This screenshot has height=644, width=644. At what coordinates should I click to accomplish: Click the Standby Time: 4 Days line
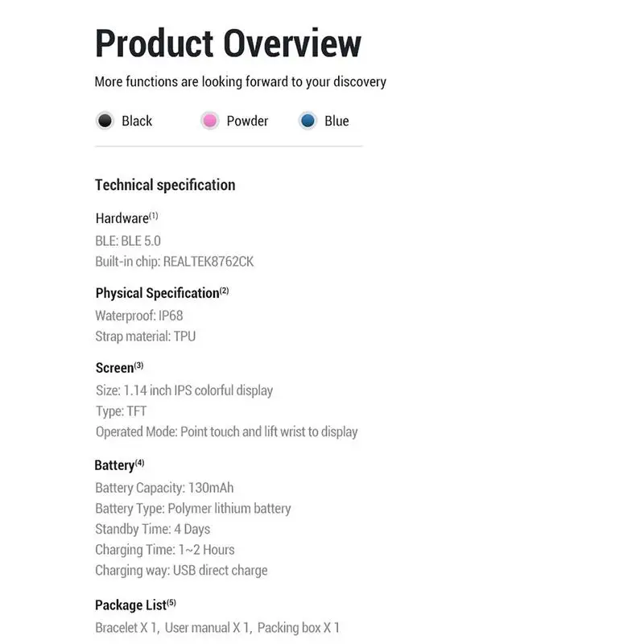[x=152, y=529]
